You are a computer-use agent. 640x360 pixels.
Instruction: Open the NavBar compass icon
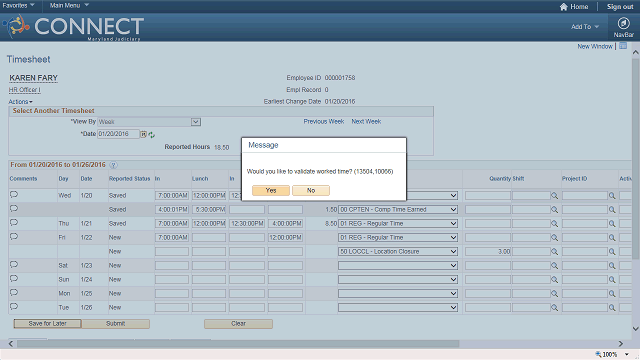[623, 23]
